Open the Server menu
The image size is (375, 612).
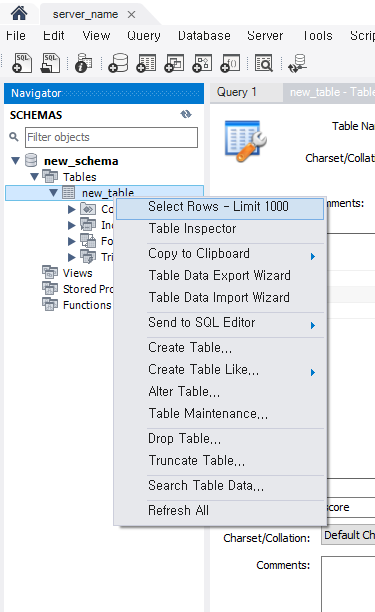click(265, 36)
